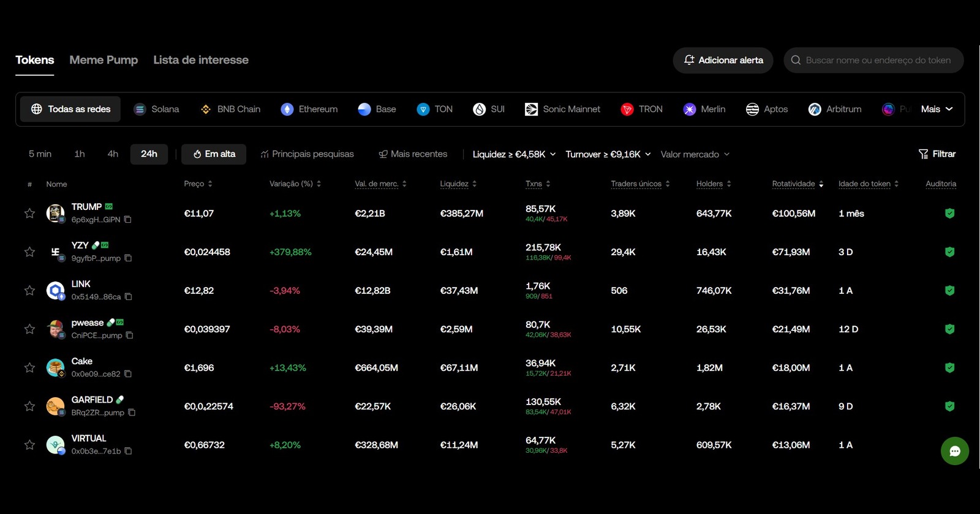Star the pwease token as favorite

29,329
